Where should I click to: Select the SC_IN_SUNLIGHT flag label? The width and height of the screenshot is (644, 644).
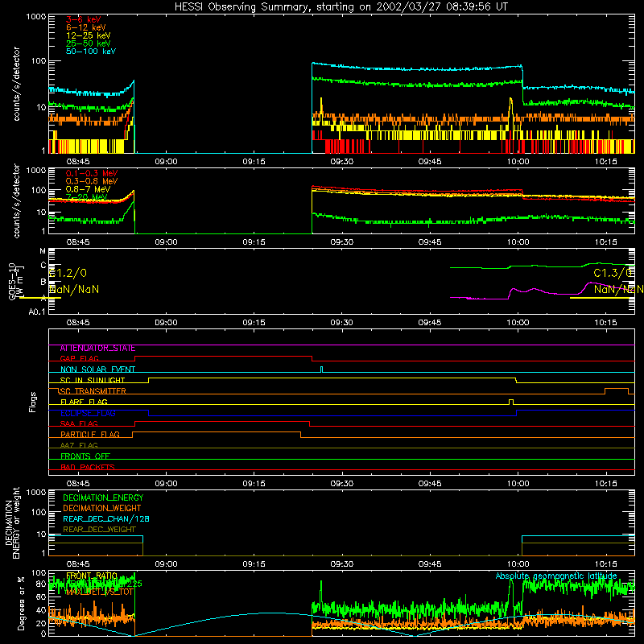pyautogui.click(x=93, y=380)
